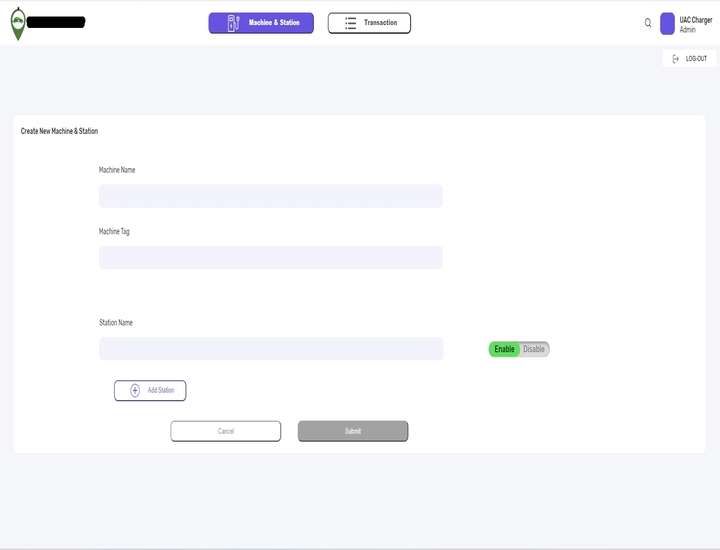Open search with the magnifier icon

[x=648, y=23]
